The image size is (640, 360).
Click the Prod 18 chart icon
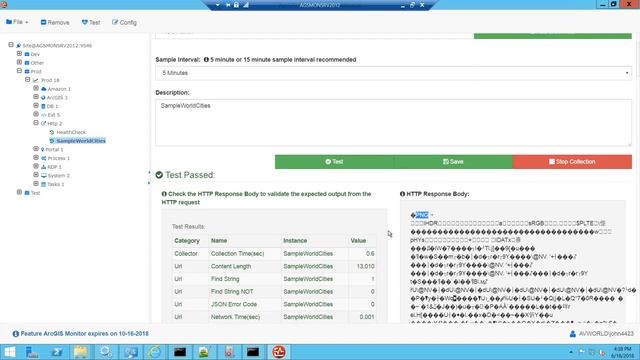(x=36, y=80)
